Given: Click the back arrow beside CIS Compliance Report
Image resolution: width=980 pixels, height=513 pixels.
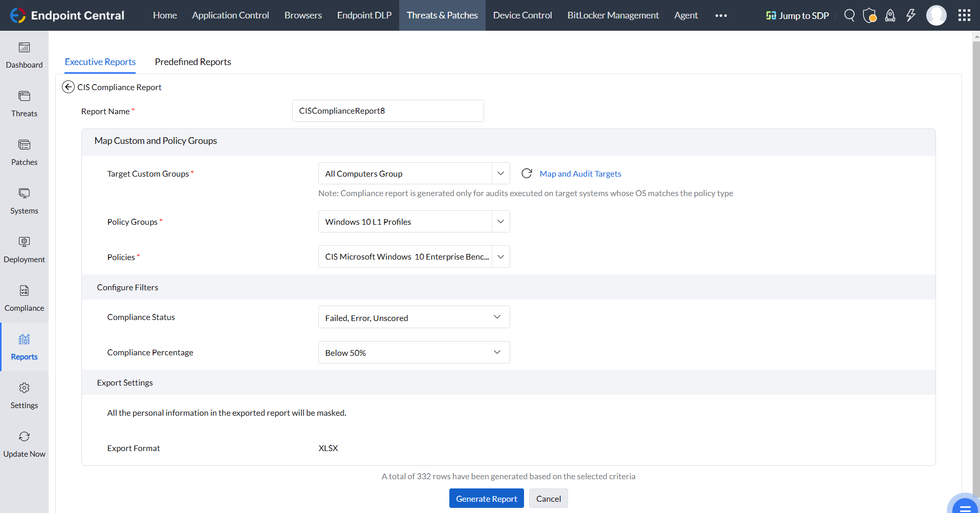Looking at the screenshot, I should click(x=68, y=87).
